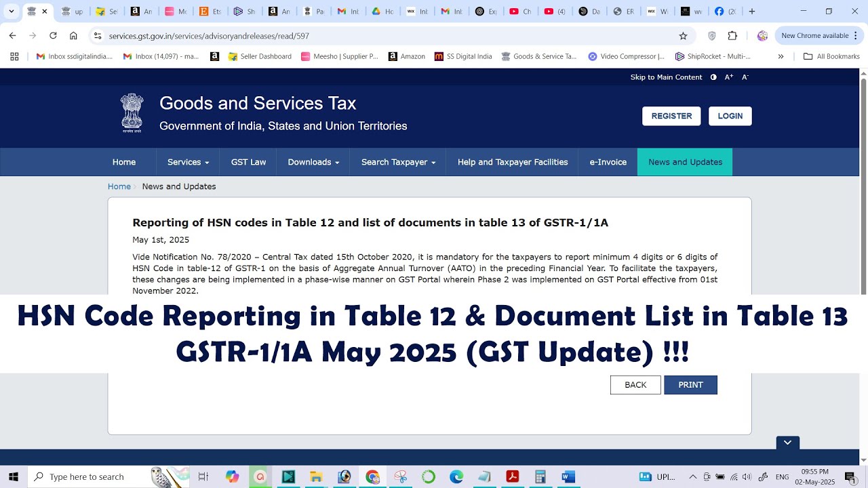Viewport: 868px width, 488px height.
Task: Expand the footer with the down chevron button
Action: 788,443
